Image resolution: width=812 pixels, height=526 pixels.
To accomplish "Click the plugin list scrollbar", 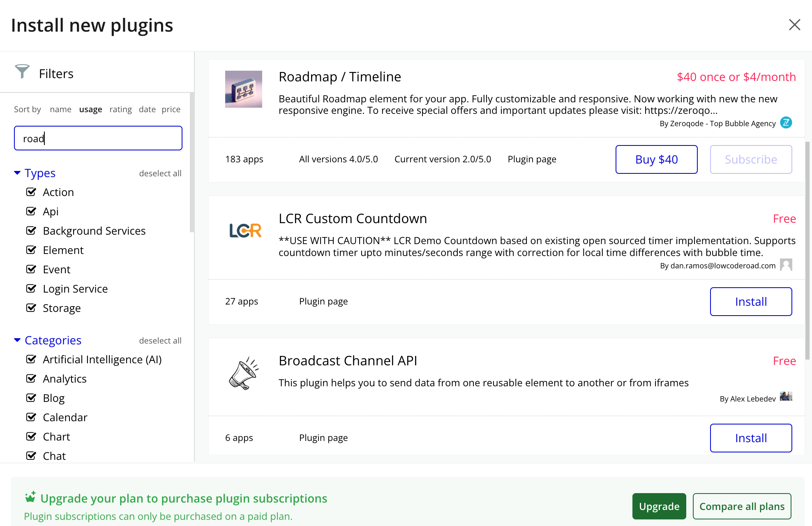I will tap(807, 251).
